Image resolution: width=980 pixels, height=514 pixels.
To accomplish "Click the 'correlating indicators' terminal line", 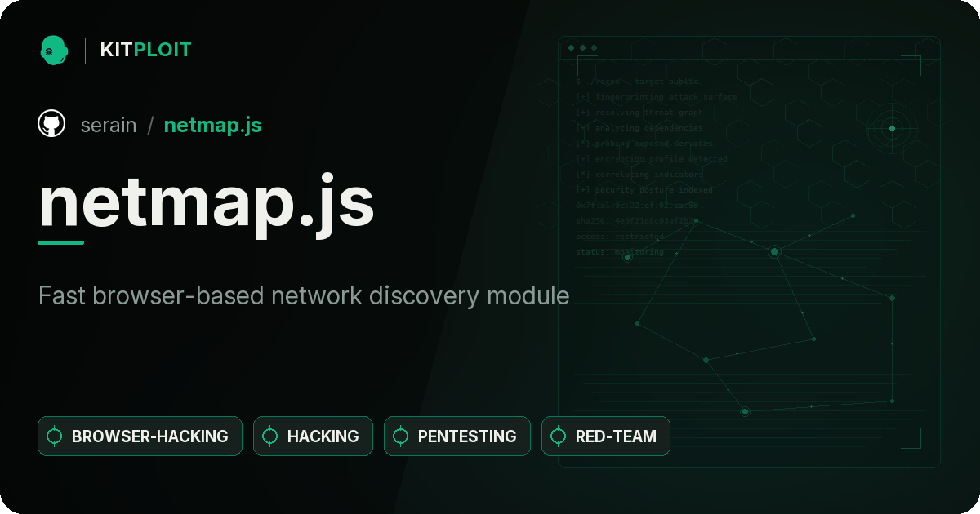I will point(639,175).
